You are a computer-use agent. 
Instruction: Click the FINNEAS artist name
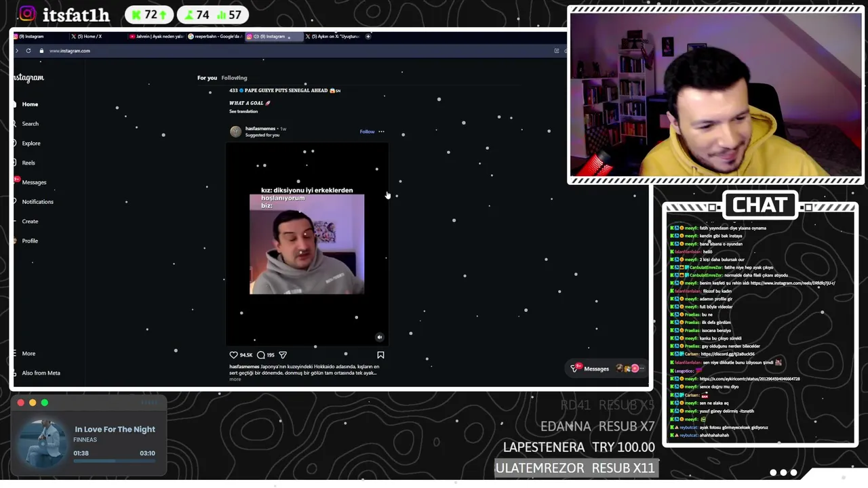85,440
